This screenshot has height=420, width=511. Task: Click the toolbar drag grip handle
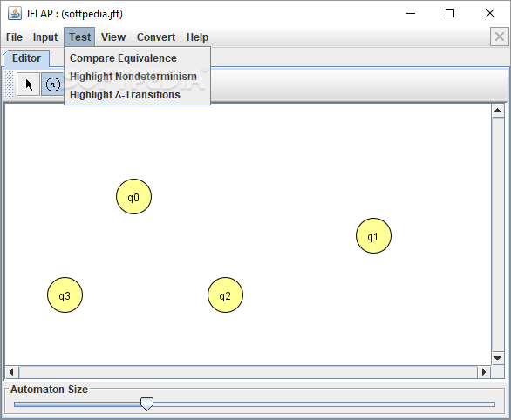pos(10,85)
